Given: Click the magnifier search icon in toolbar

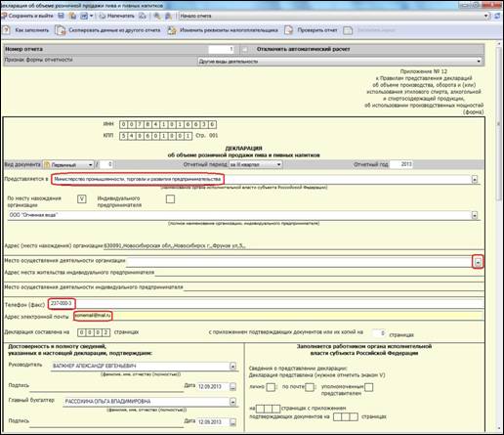Looking at the screenshot, I should coord(157,16).
